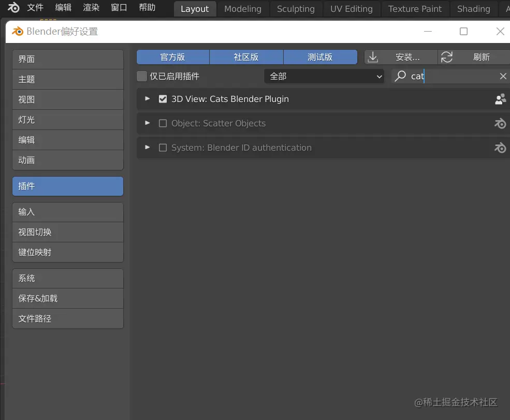Viewport: 510px width, 420px height.
Task: Switch to the UV Editing workspace tab
Action: 352,9
